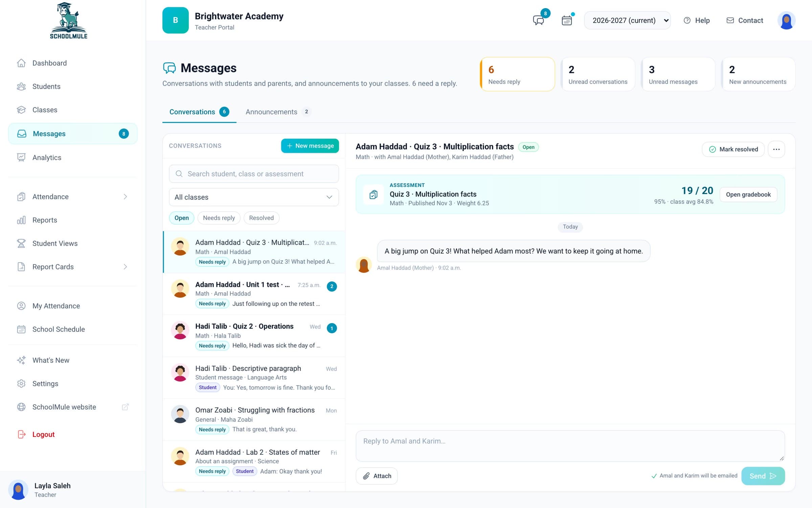The width and height of the screenshot is (812, 508).
Task: Click the Analytics chart icon
Action: (x=21, y=157)
